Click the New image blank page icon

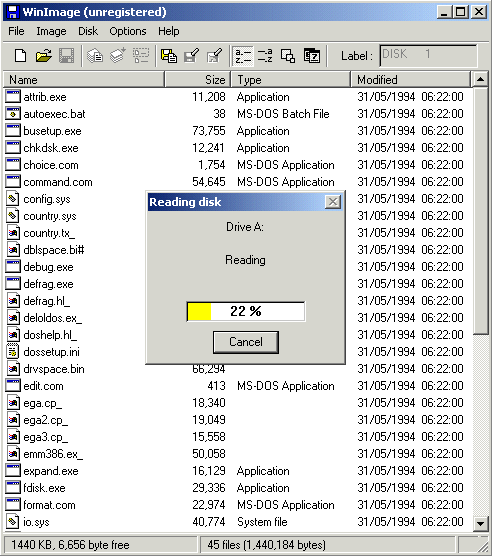(x=20, y=56)
